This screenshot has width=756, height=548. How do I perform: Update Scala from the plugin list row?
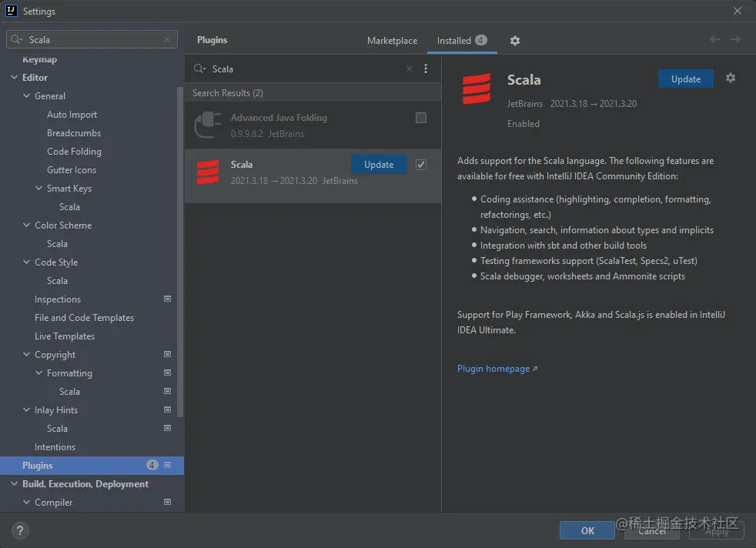click(x=379, y=165)
